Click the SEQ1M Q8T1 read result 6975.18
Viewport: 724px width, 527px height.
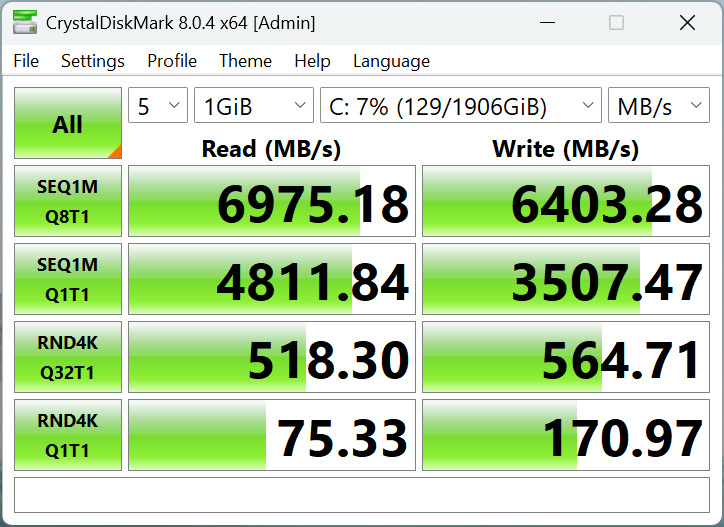point(272,202)
